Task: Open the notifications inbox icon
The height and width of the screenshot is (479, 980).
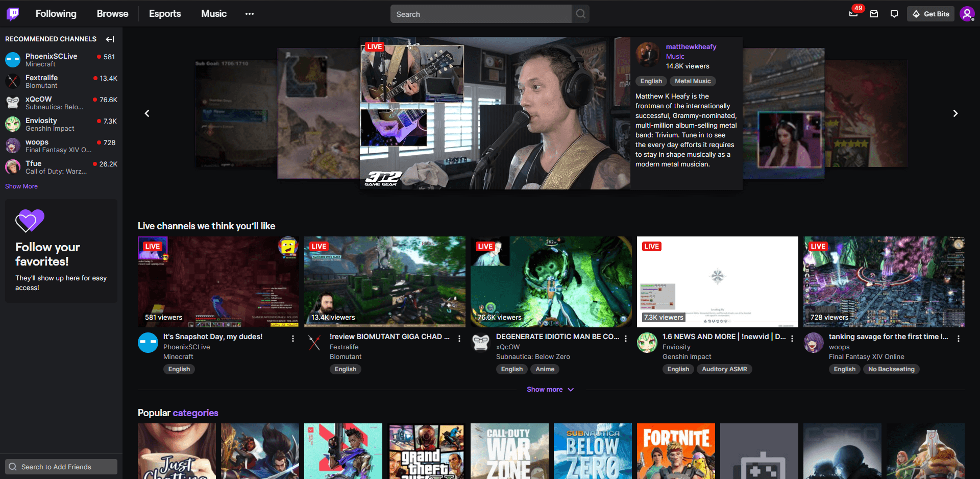Action: click(x=874, y=14)
